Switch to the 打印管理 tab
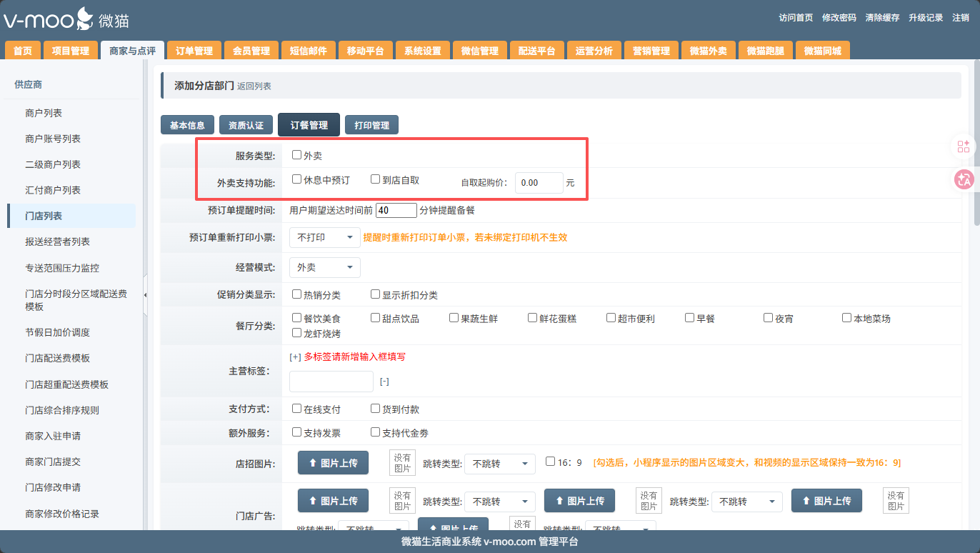Image resolution: width=980 pixels, height=553 pixels. (x=371, y=125)
